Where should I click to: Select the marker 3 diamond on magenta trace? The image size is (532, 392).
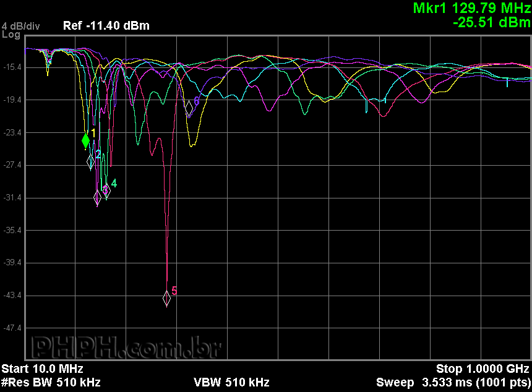tap(97, 197)
